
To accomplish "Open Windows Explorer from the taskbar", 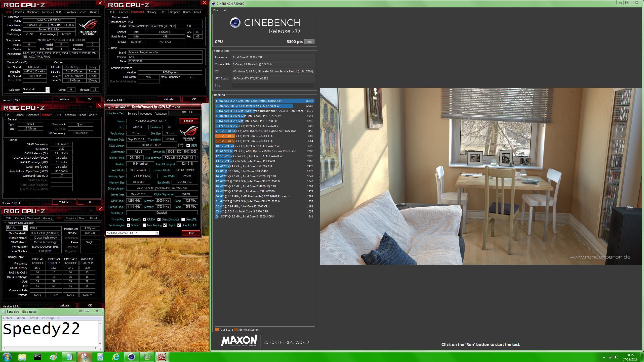I will pos(22,357).
